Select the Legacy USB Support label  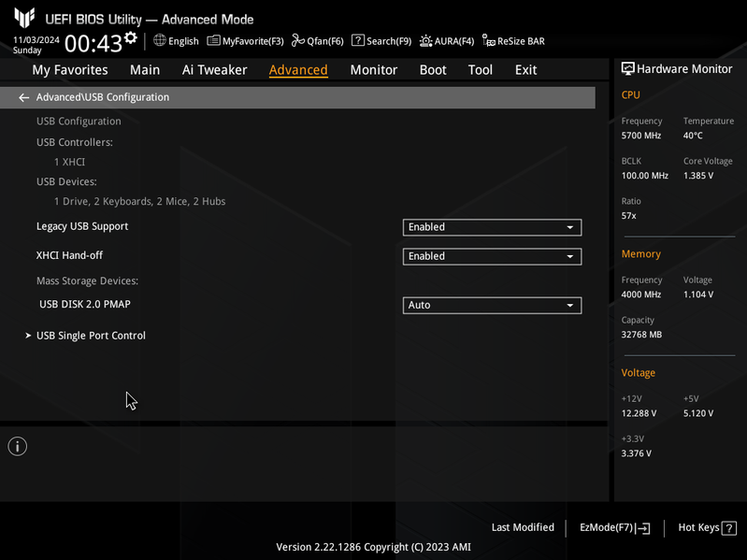[82, 226]
